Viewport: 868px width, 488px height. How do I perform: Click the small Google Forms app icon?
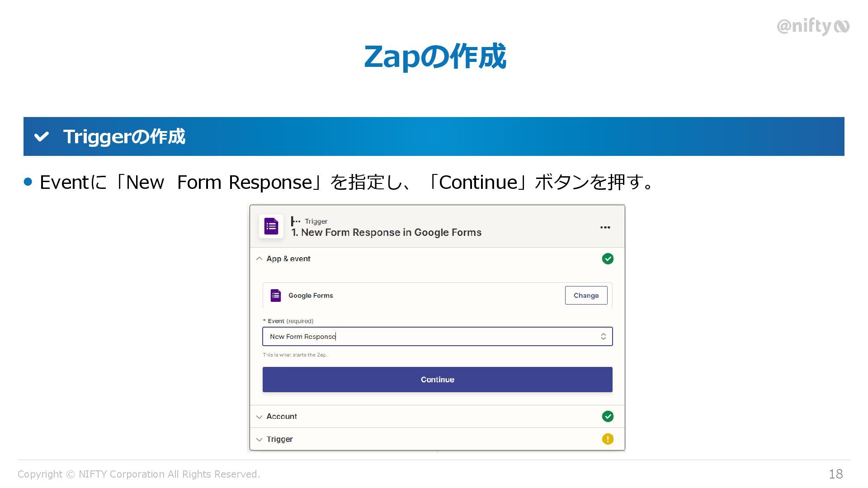click(276, 296)
